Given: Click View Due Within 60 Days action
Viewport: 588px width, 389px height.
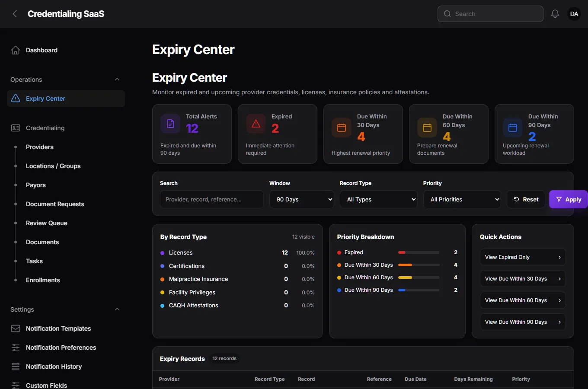Looking at the screenshot, I should tap(523, 300).
